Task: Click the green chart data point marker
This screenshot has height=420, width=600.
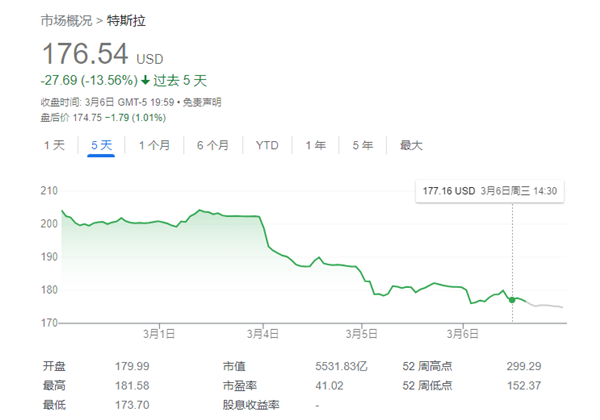Action: pos(512,300)
